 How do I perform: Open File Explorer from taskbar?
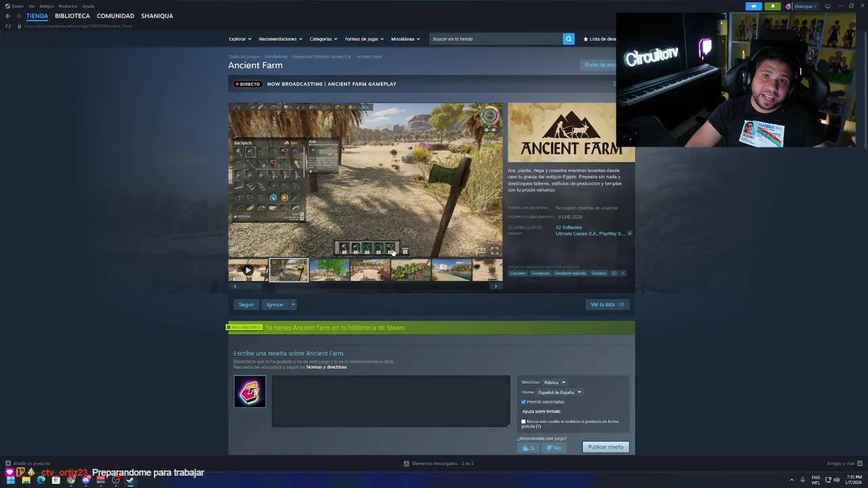click(x=26, y=480)
